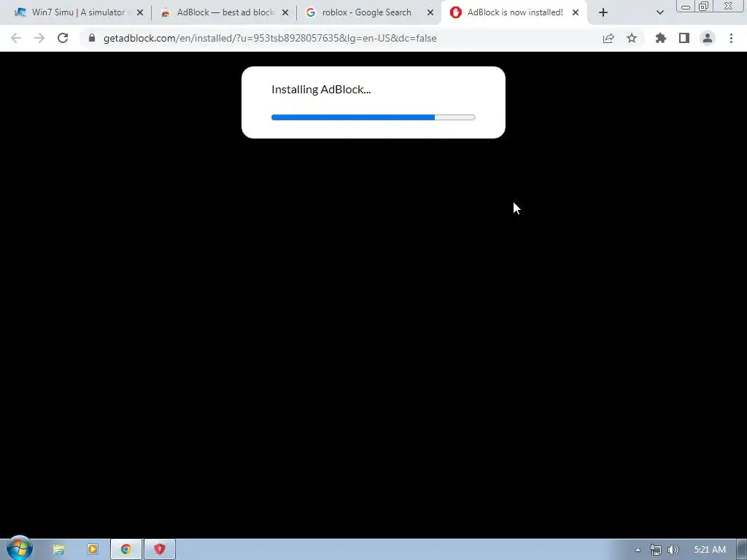This screenshot has height=560, width=747.
Task: Open the profile avatar menu
Action: pos(708,38)
